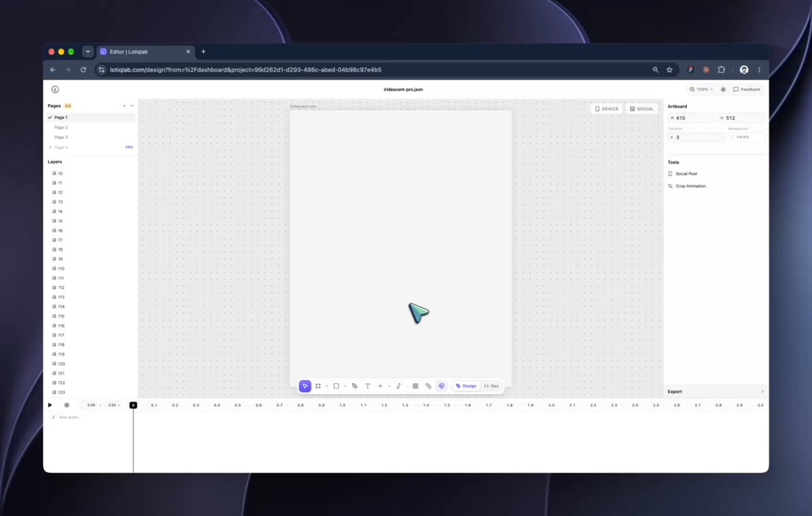Viewport: 812px width, 516px height.
Task: Click the timeline playhead marker at 0
Action: click(133, 405)
